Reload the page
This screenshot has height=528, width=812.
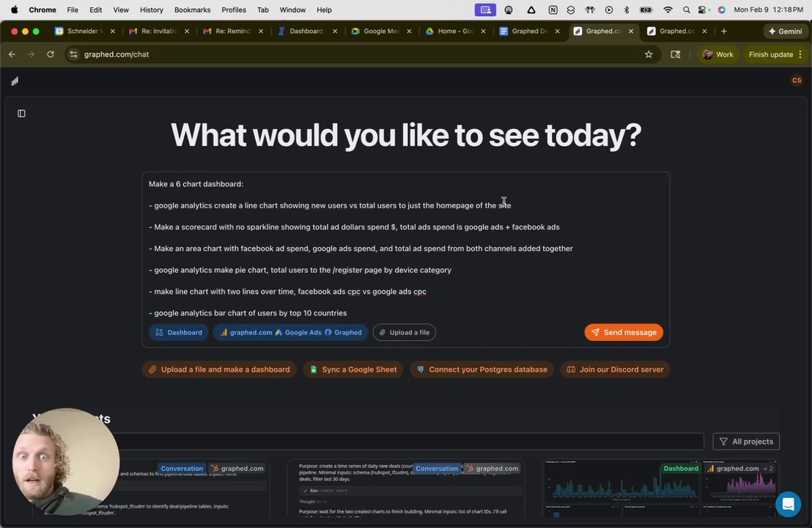[51, 54]
